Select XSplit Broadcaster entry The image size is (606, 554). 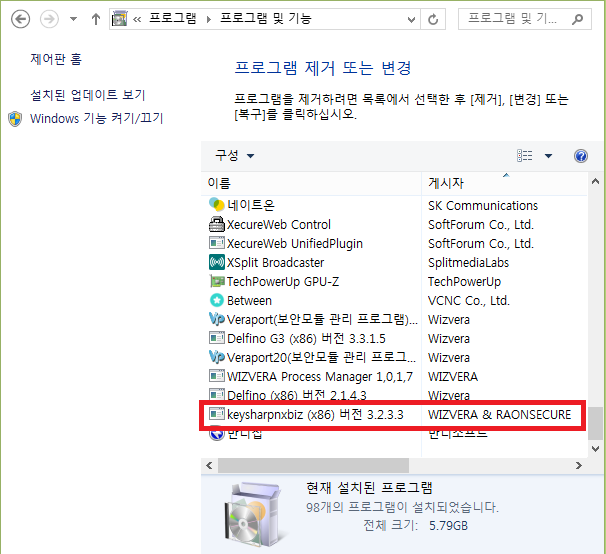tap(276, 263)
